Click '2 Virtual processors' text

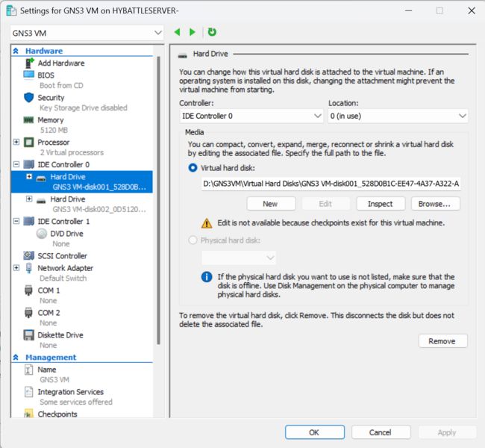coord(72,152)
